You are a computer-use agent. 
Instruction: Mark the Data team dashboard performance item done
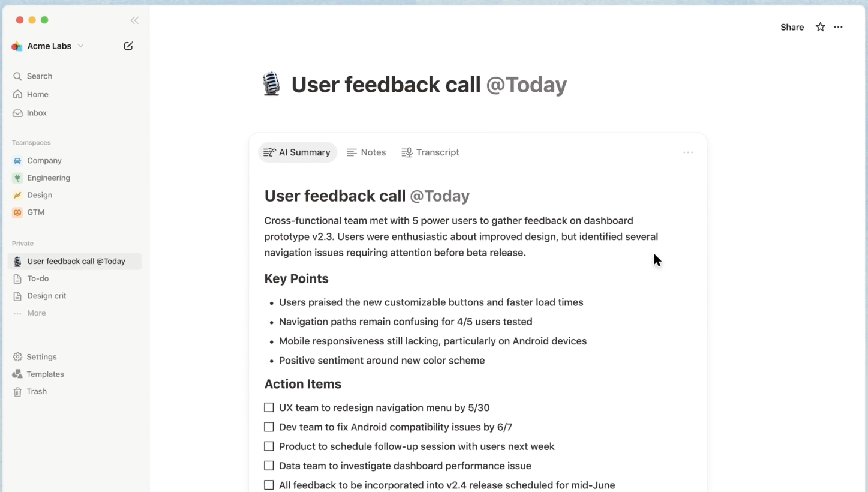pyautogui.click(x=269, y=466)
